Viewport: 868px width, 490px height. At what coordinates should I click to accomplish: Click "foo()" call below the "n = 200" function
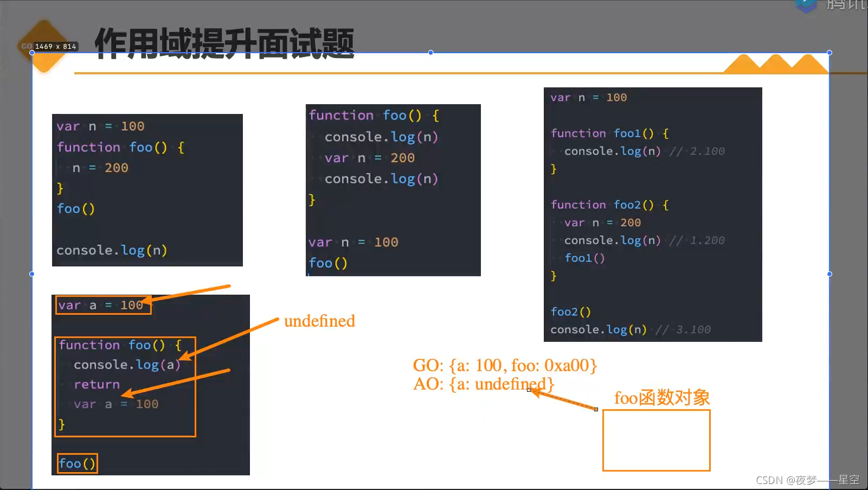(75, 209)
